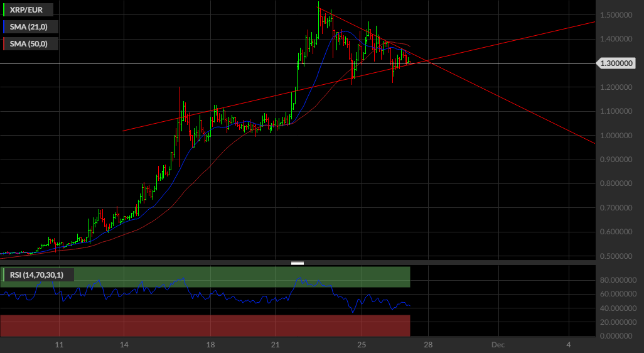The height and width of the screenshot is (353, 644).
Task: Click the RSI 20.000000 axis label
Action: (x=618, y=322)
